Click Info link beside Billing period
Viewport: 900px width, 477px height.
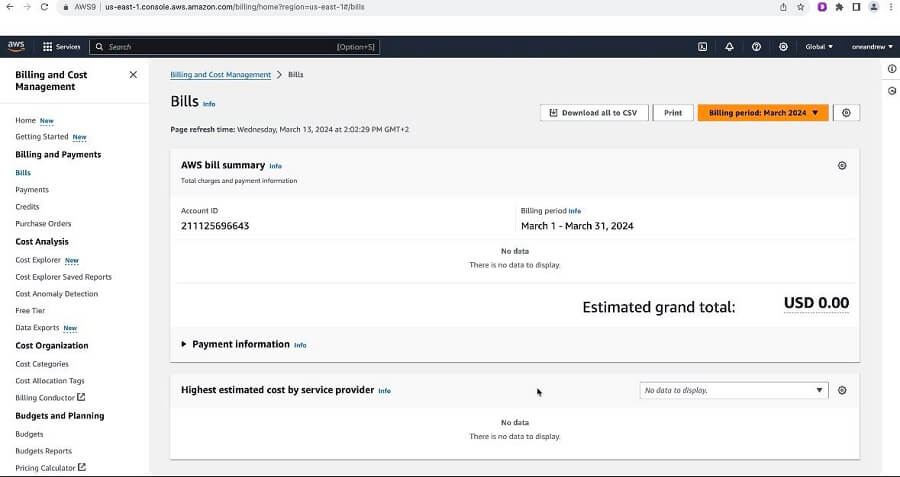(575, 211)
